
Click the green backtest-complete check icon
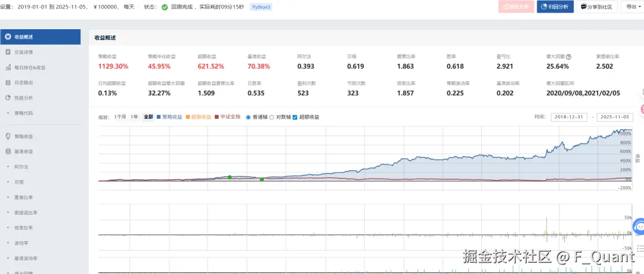pos(165,7)
